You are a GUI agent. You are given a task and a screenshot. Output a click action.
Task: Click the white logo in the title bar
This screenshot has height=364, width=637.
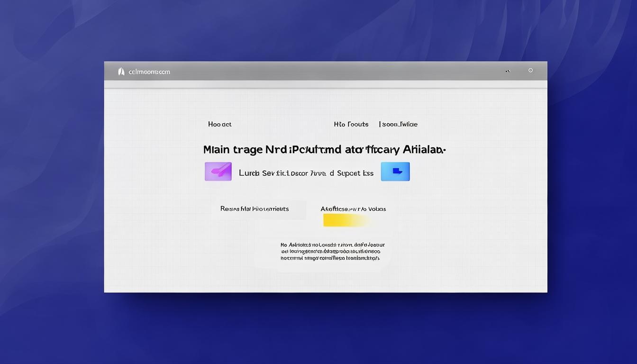click(121, 72)
